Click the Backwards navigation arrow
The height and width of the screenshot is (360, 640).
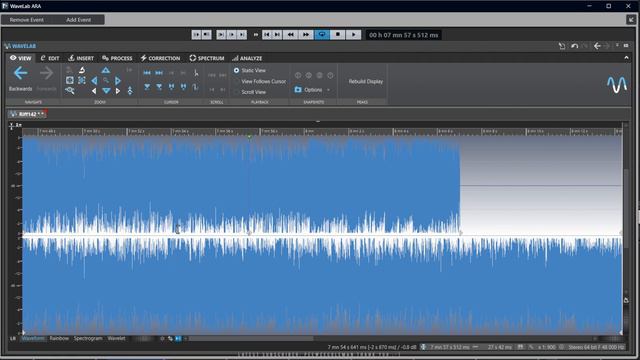click(20, 74)
